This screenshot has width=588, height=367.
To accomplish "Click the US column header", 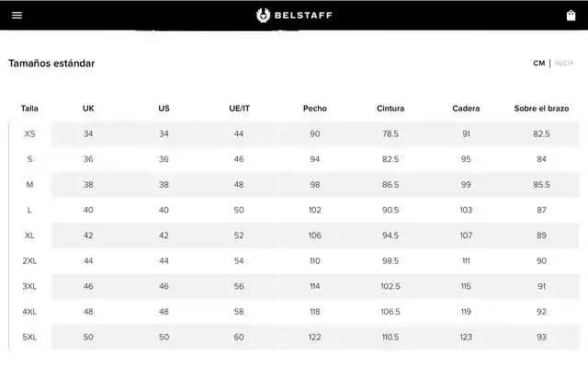I will pyautogui.click(x=164, y=109).
